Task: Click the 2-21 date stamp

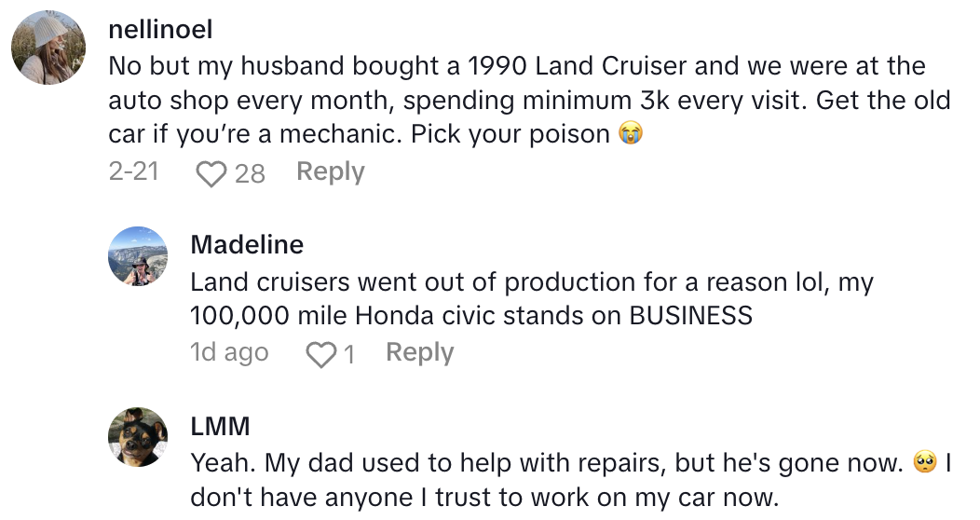Action: pos(133,172)
